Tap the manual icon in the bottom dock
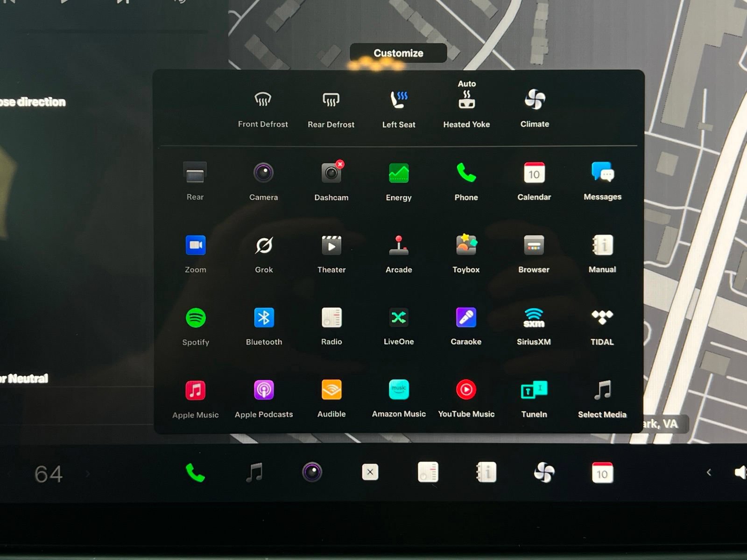Screen dimensions: 747x560 (x=486, y=472)
